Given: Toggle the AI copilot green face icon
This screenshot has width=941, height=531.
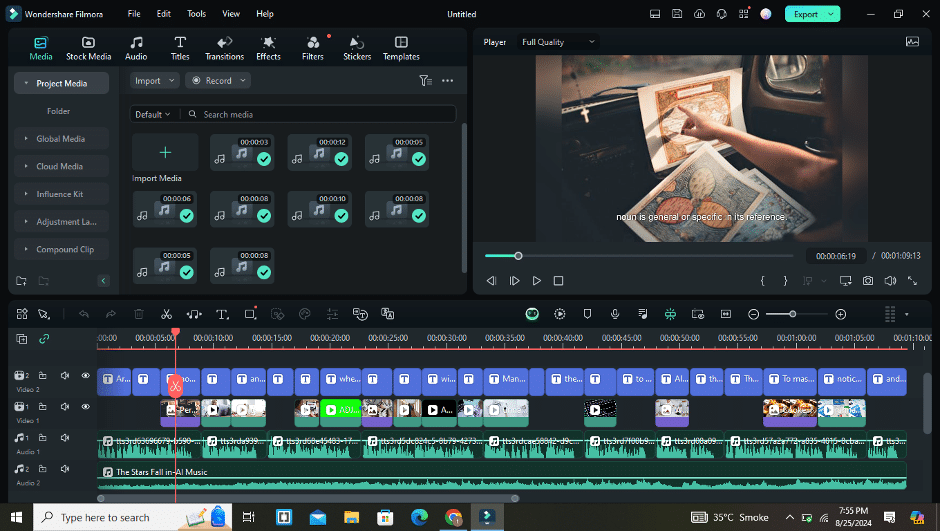Looking at the screenshot, I should coord(532,314).
